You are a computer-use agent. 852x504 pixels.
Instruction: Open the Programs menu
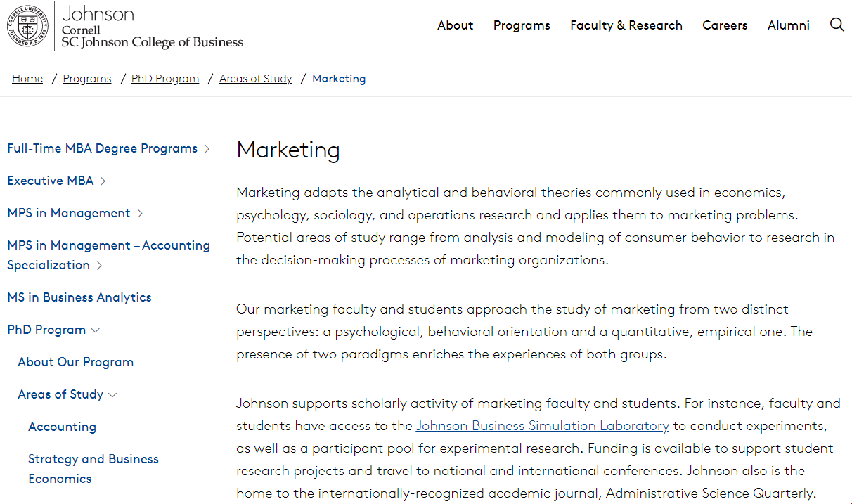pos(522,25)
